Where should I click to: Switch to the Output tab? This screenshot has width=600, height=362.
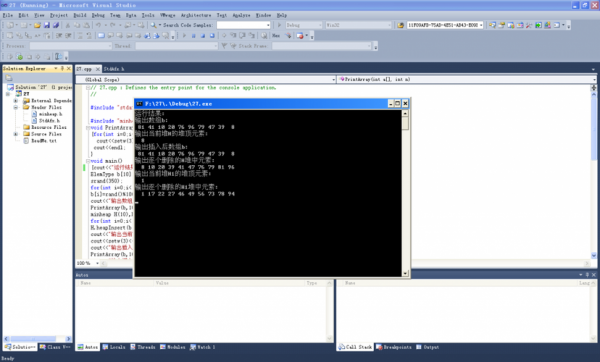[427, 347]
